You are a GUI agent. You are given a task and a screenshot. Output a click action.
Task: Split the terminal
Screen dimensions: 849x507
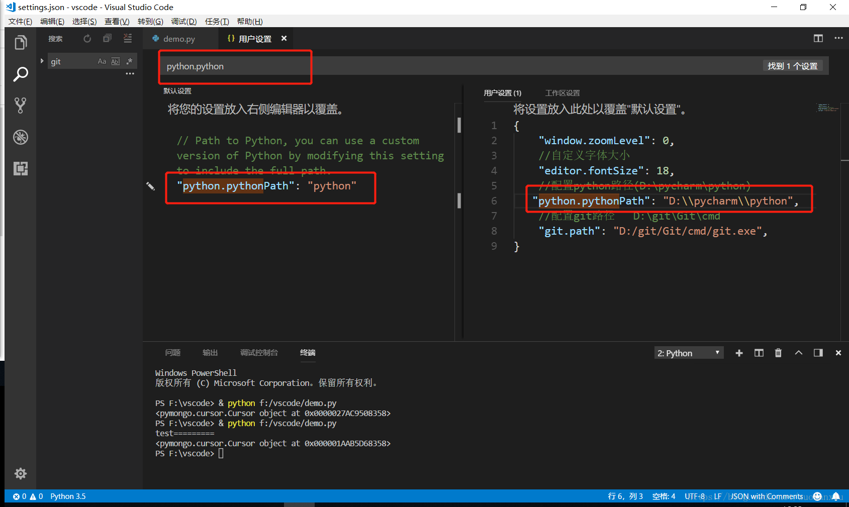(759, 353)
